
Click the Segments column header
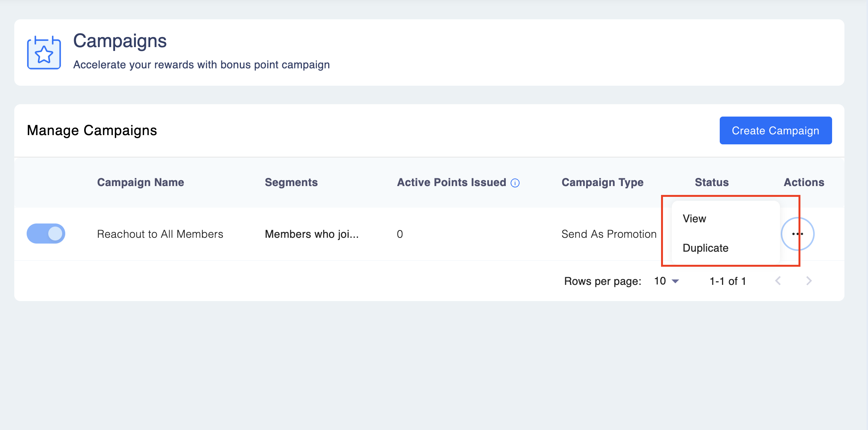291,183
